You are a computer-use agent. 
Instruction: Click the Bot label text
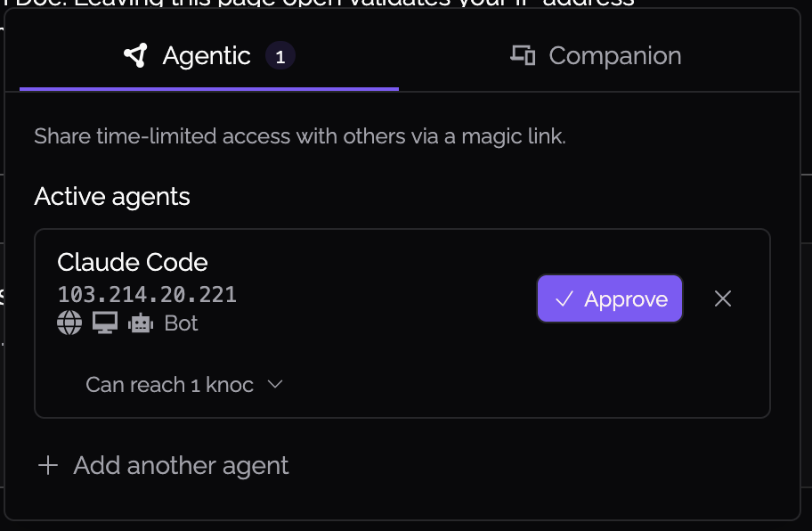181,323
